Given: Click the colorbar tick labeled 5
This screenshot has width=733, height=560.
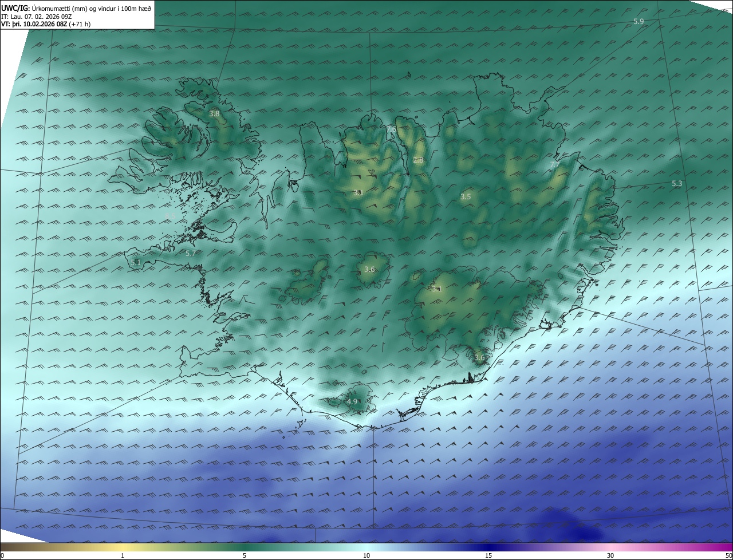Looking at the screenshot, I should [245, 556].
